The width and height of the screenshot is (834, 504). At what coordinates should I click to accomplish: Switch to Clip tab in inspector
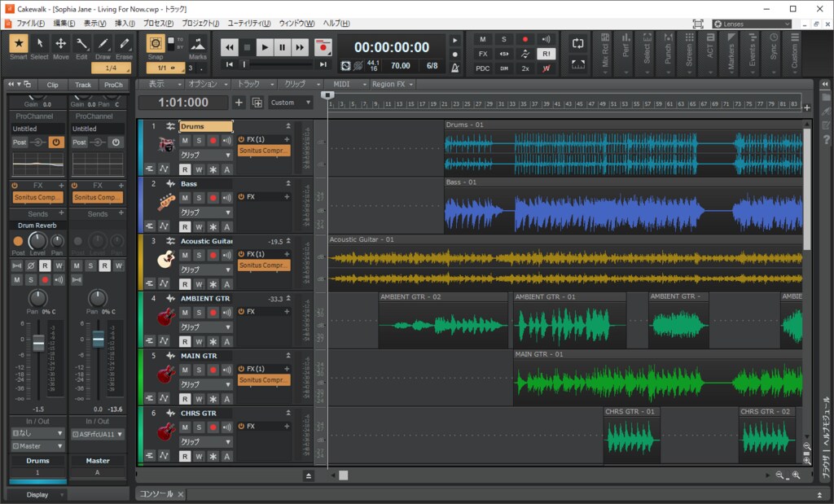click(52, 85)
